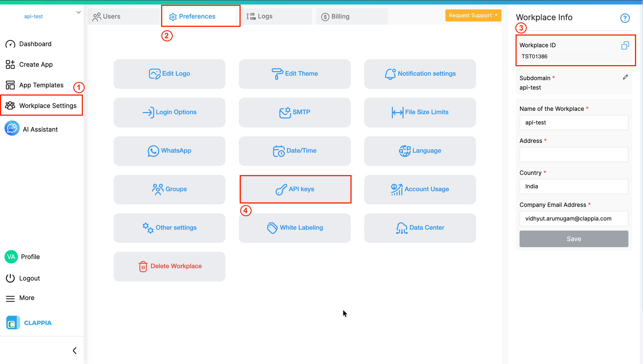Collapse the sidebar with the chevron
Screen dimensions: 643x364
coord(74,350)
